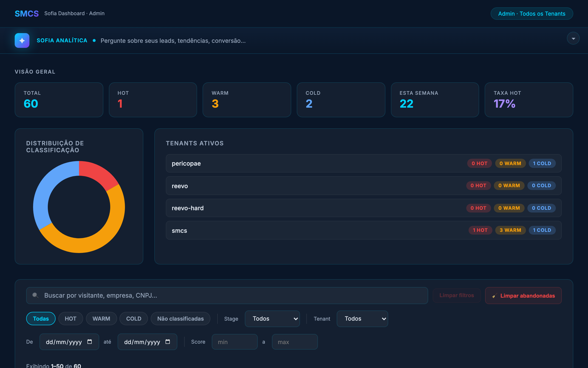Click the até date field
The height and width of the screenshot is (368, 588).
147,342
